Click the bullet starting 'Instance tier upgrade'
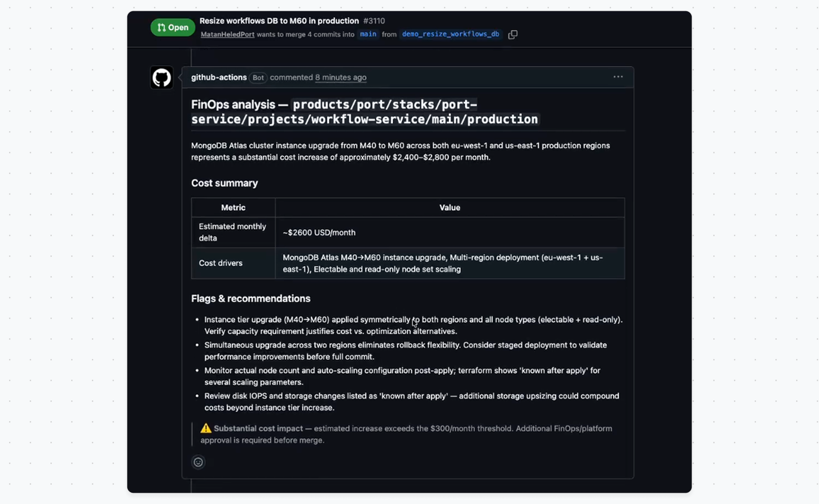This screenshot has width=819, height=504. coord(413,325)
